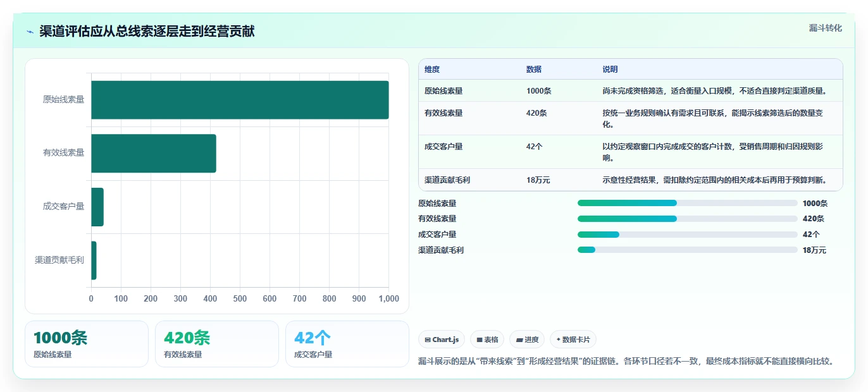Click the 成交客户量 bar in the chart
This screenshot has width=868, height=392.
coord(97,207)
